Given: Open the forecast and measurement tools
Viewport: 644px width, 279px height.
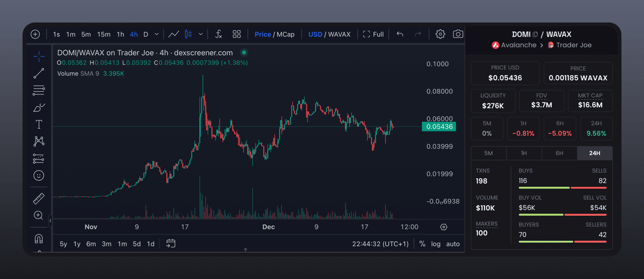Looking at the screenshot, I should coord(39,158).
